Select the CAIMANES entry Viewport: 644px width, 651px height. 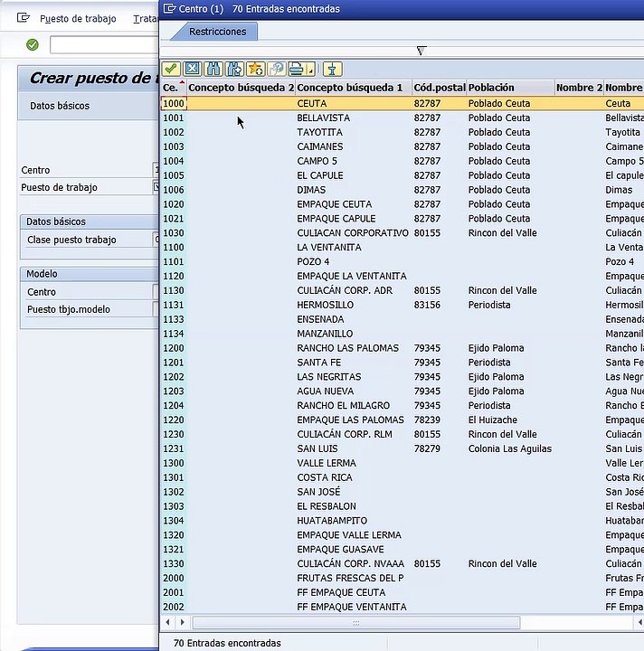[319, 146]
